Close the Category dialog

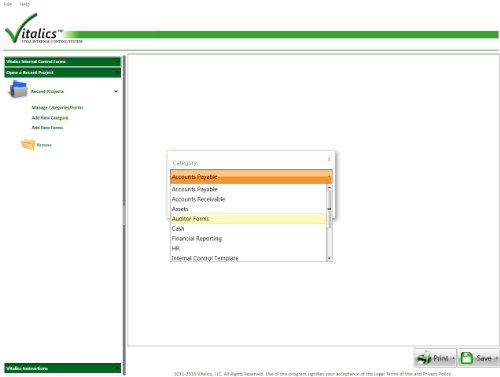click(329, 159)
